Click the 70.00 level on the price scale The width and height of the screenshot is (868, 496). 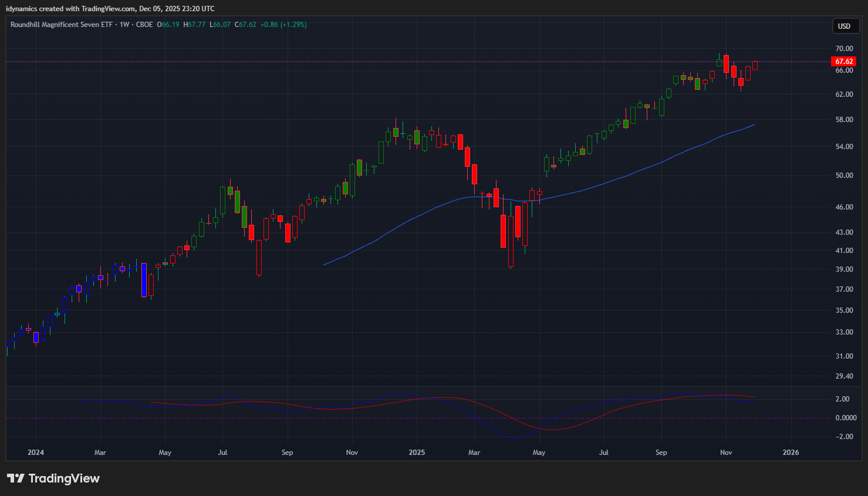pyautogui.click(x=844, y=49)
